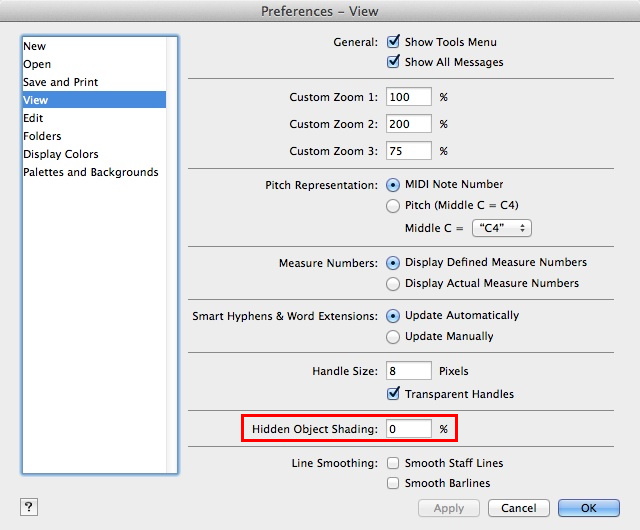Open the Edit preferences category
The height and width of the screenshot is (530, 640).
pos(34,118)
